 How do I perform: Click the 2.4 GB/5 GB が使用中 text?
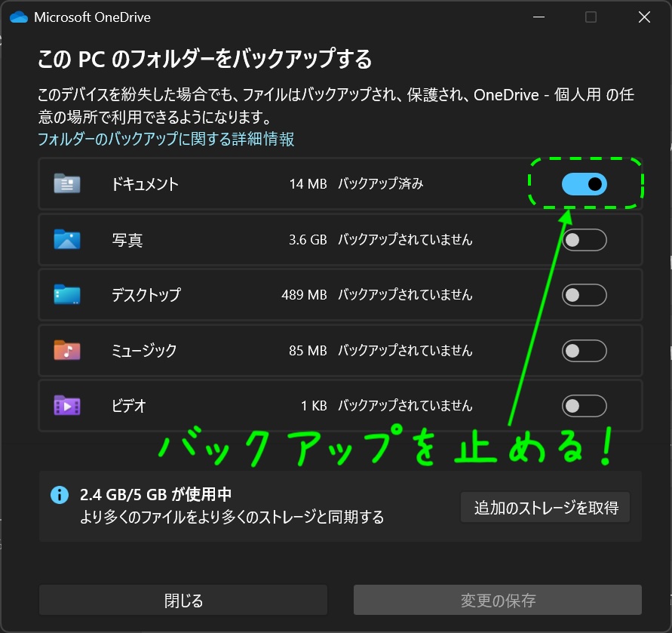[x=155, y=495]
